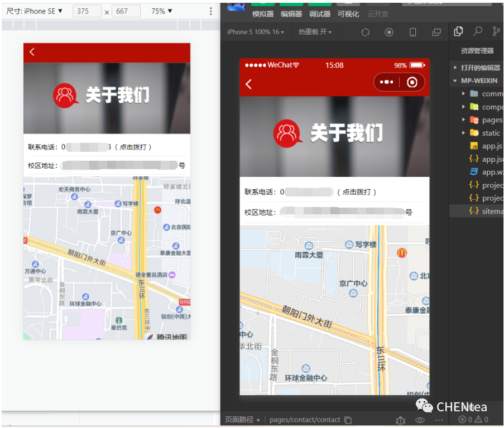Expand the static folder in file tree

click(x=481, y=133)
